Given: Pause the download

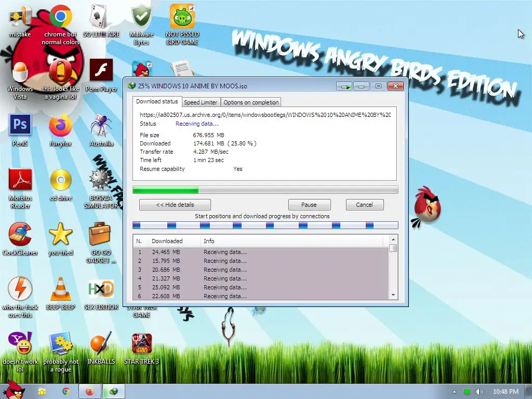Looking at the screenshot, I should pos(309,205).
